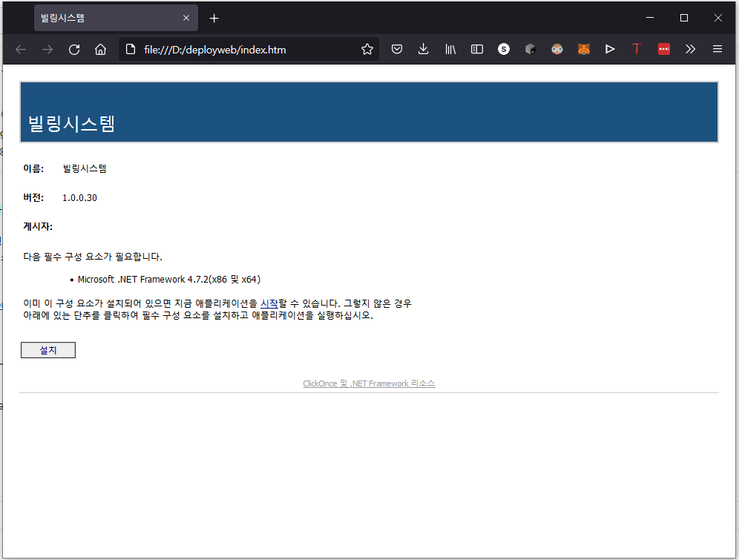Click the 빌링시스템 banner heading

(x=72, y=123)
